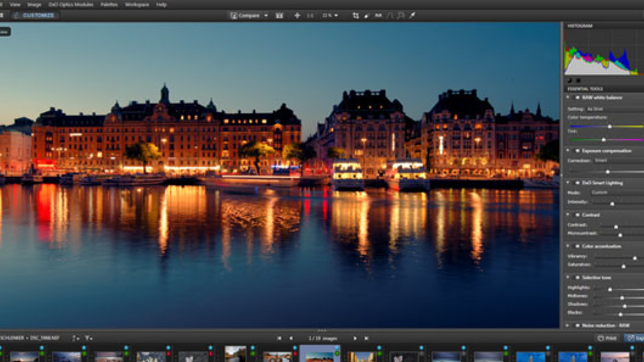644x362 pixels.
Task: Toggle Exposure compensation on or off
Action: pos(577,150)
